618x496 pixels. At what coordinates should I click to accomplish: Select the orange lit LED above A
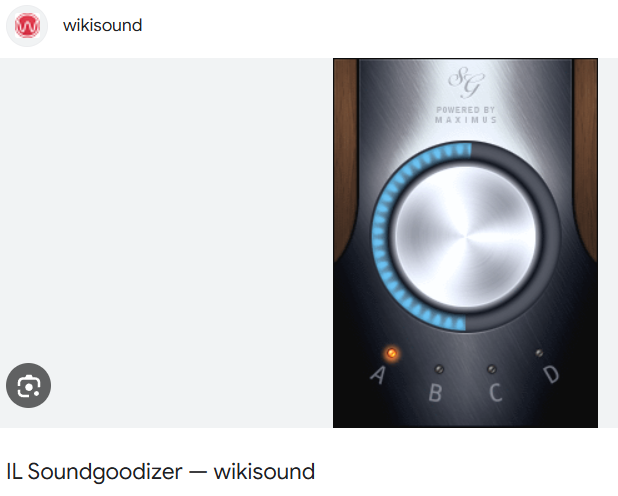tap(392, 353)
